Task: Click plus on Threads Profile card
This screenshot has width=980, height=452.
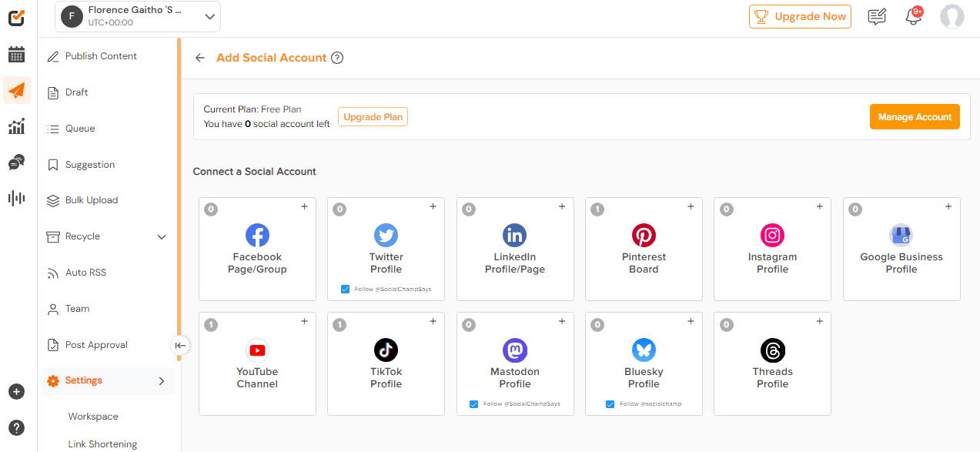Action: click(819, 321)
